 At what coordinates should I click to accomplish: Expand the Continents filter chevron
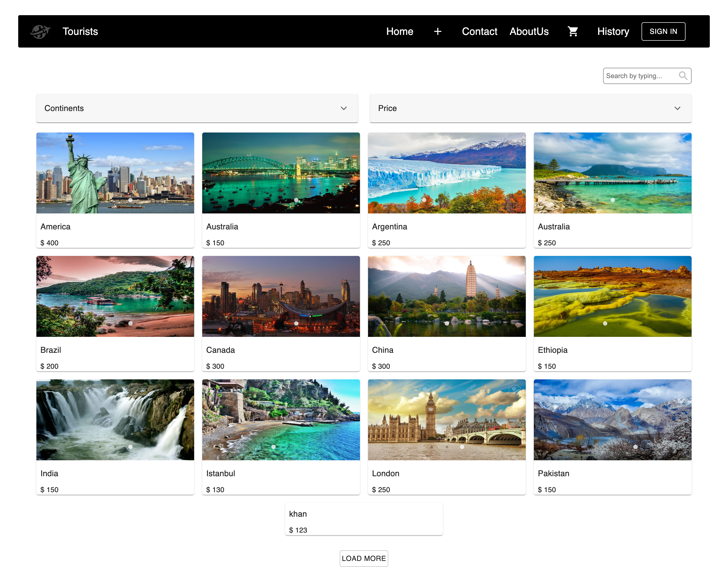pyautogui.click(x=344, y=108)
